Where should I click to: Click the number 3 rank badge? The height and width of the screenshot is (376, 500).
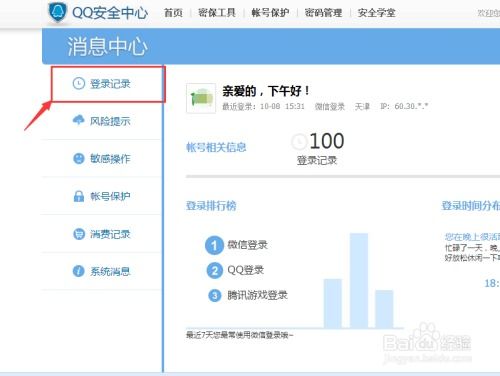(215, 295)
